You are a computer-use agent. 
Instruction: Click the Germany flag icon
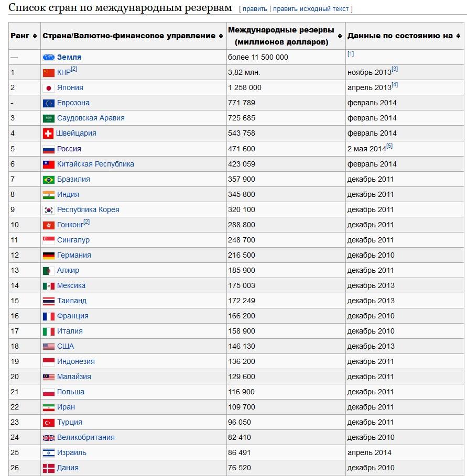point(48,255)
